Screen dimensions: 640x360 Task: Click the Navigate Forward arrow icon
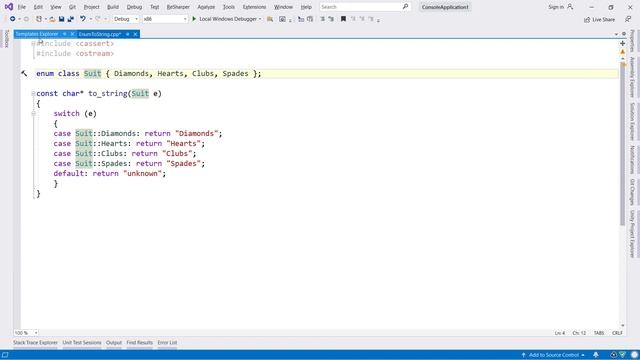pyautogui.click(x=26, y=19)
